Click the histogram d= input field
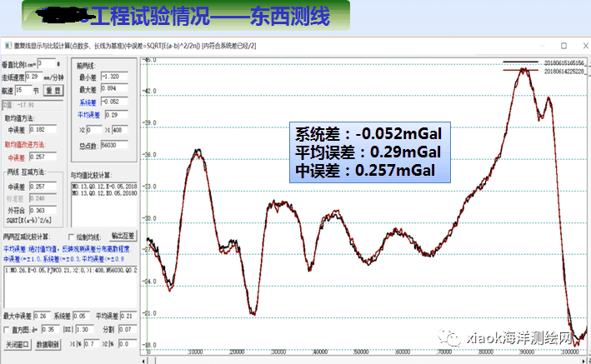Viewport: 591px width, 364px height. point(48,330)
